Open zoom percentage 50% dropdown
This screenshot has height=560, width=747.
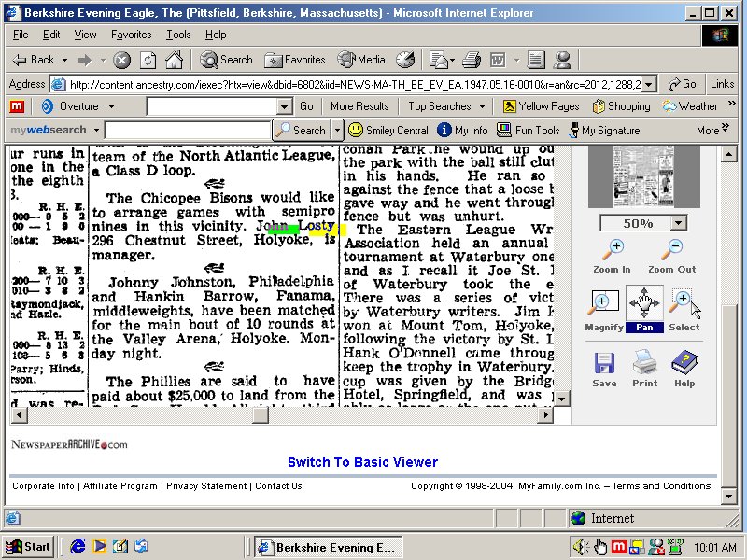click(x=679, y=222)
